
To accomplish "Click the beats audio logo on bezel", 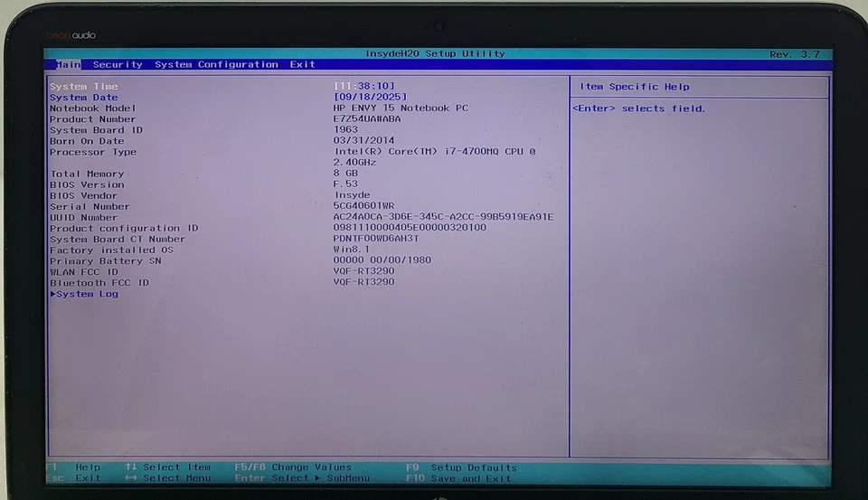I will (x=71, y=35).
